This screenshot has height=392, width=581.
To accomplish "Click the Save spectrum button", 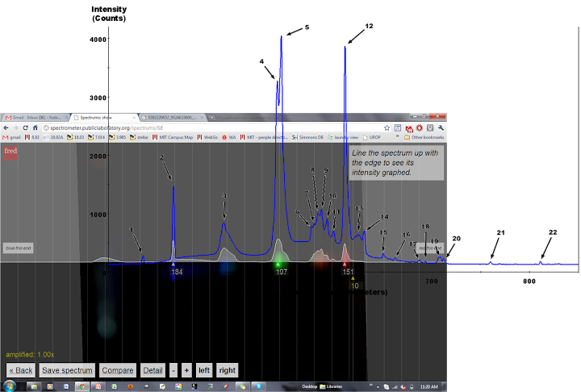I will (67, 370).
